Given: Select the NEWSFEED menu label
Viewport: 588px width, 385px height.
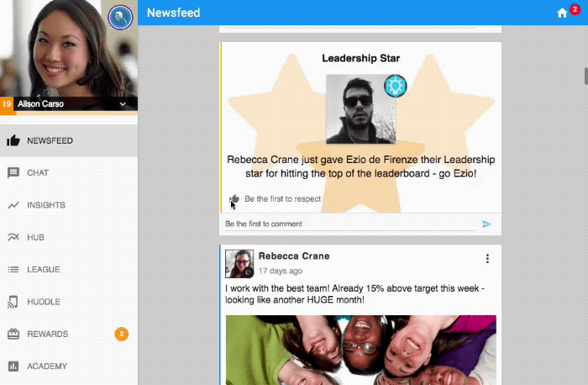Looking at the screenshot, I should click(x=50, y=140).
